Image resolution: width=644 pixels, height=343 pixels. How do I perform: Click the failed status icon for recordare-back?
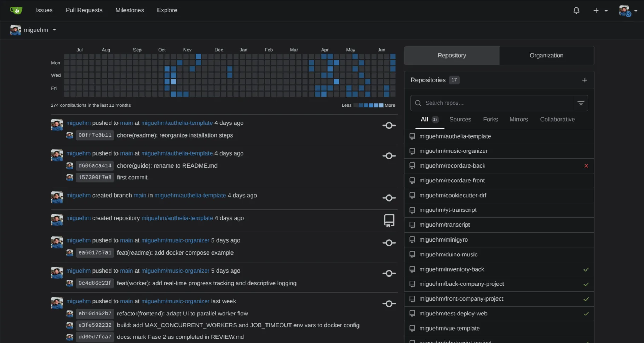[586, 166]
